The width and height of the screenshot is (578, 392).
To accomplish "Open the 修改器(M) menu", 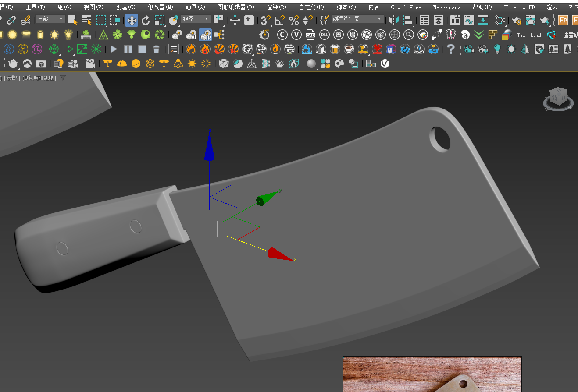I will (x=160, y=7).
